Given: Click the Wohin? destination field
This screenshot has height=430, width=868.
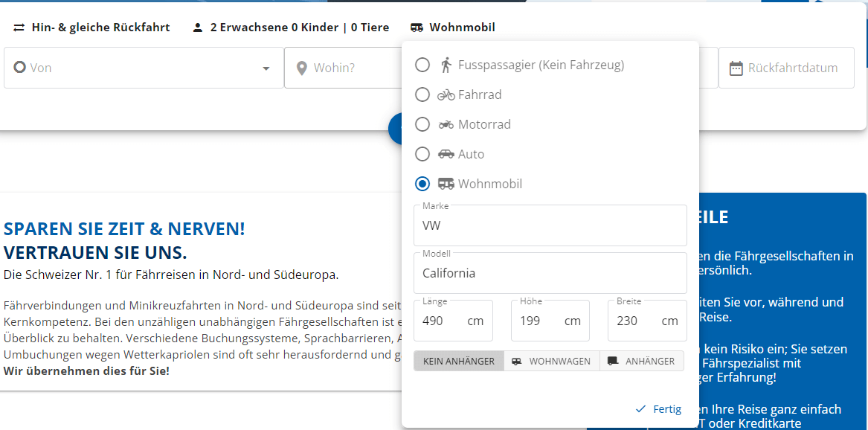Looking at the screenshot, I should (x=343, y=68).
